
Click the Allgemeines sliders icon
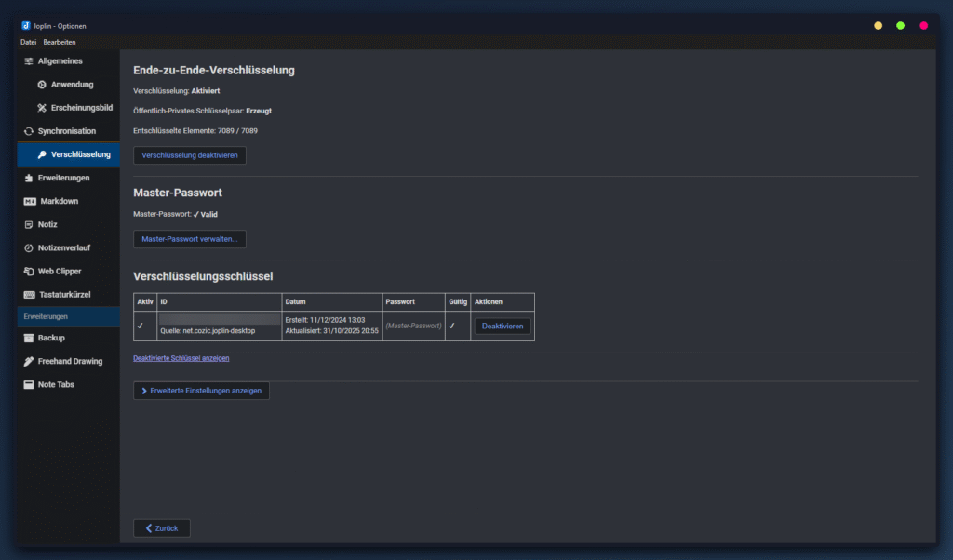point(29,61)
